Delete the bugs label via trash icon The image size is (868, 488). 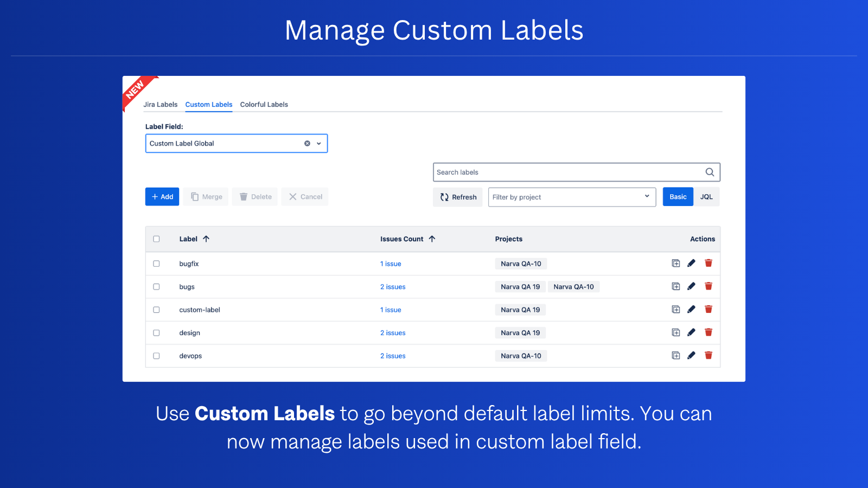pos(709,286)
